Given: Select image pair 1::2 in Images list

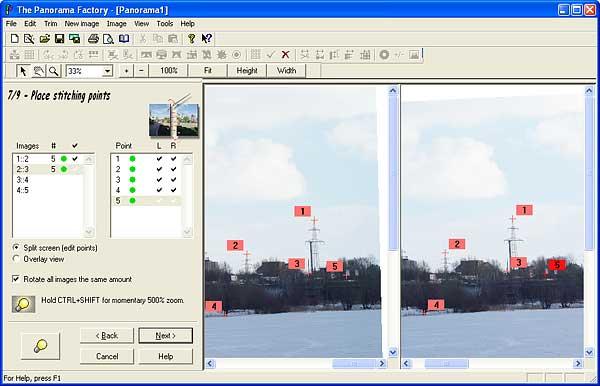Looking at the screenshot, I should pos(48,158).
